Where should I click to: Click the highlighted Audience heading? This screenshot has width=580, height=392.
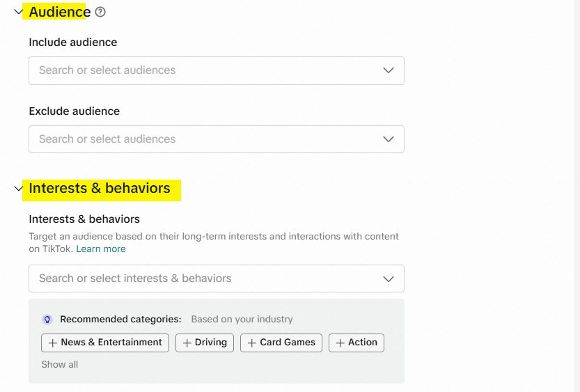click(x=59, y=12)
